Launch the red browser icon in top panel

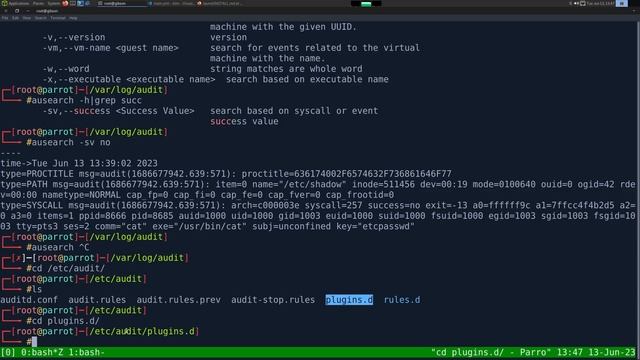(65, 3)
